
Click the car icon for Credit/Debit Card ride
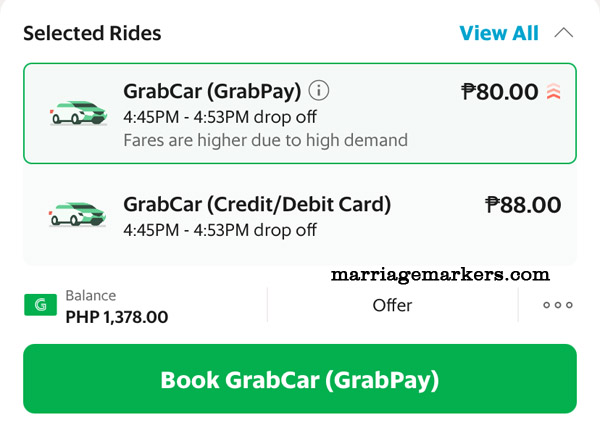coord(78,214)
